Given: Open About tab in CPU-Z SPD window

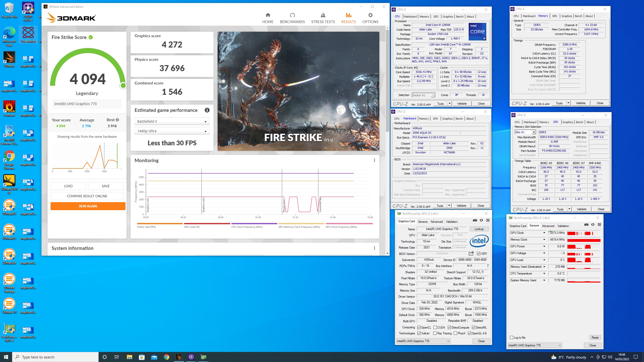Looking at the screenshot, I should point(590,122).
